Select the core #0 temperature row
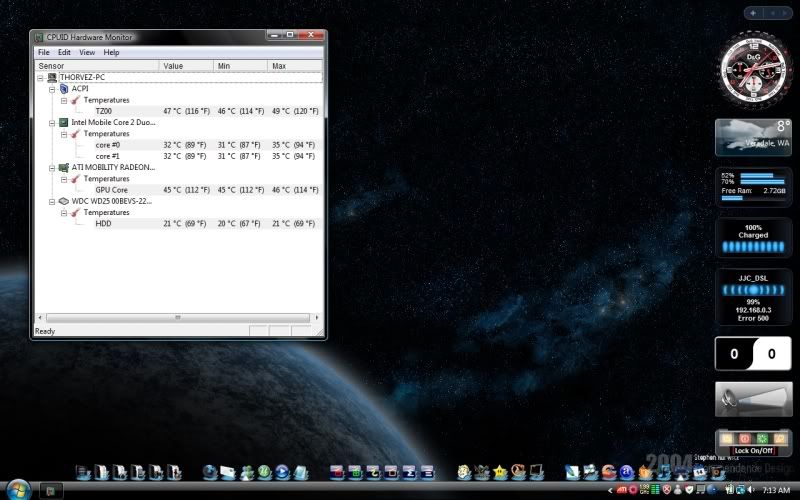This screenshot has height=500, width=800. coord(207,145)
